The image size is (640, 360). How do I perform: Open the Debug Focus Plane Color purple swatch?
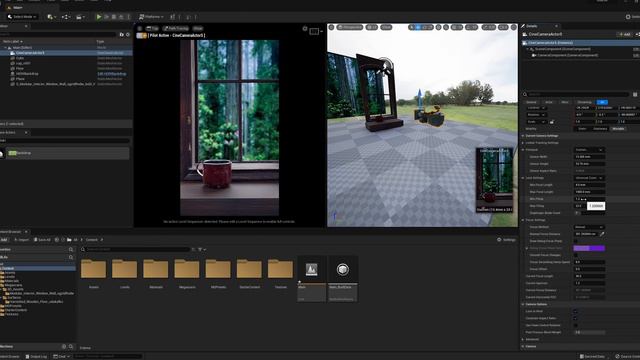tap(589, 248)
